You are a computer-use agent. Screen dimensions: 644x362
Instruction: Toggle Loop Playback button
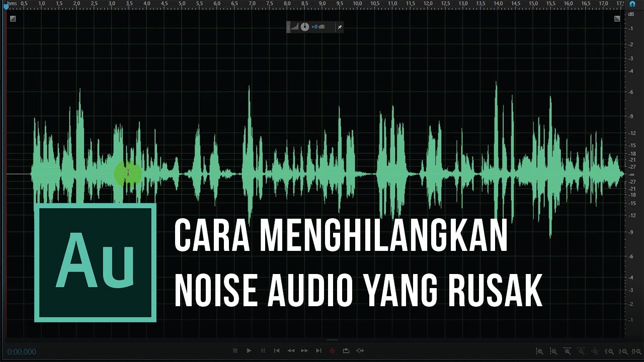coord(346,350)
